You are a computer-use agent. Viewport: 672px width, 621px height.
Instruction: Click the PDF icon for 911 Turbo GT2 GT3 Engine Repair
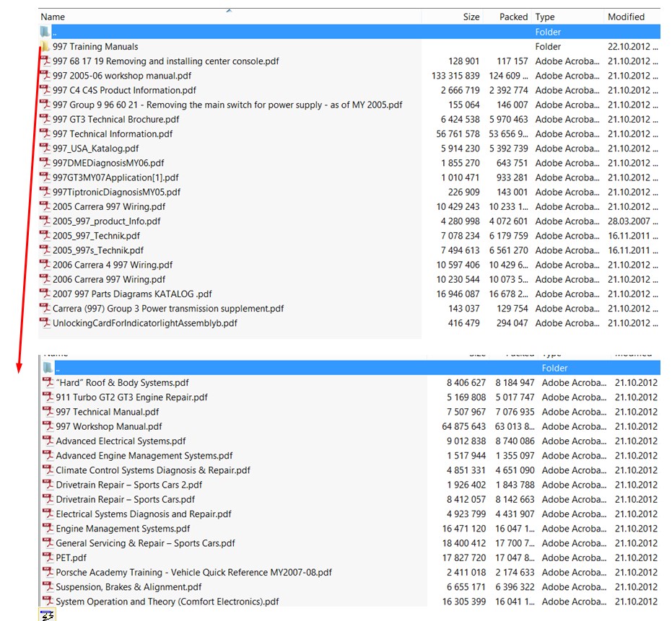tap(48, 397)
